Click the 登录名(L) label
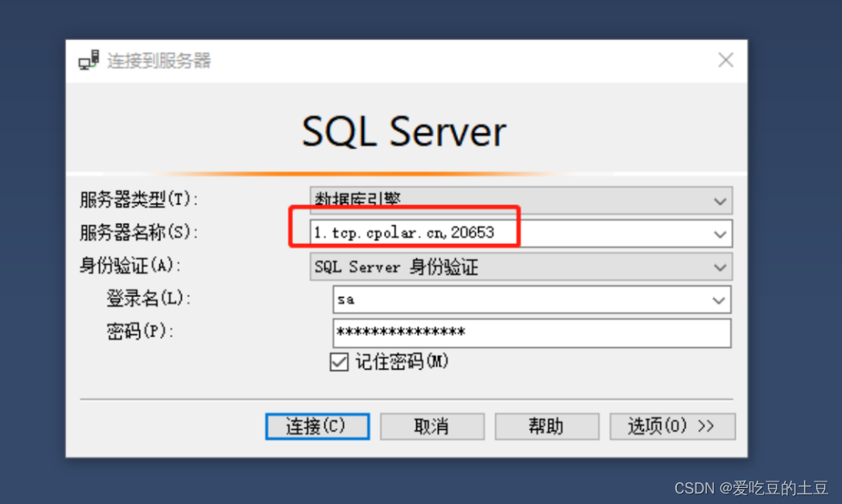842x504 pixels. [x=149, y=298]
